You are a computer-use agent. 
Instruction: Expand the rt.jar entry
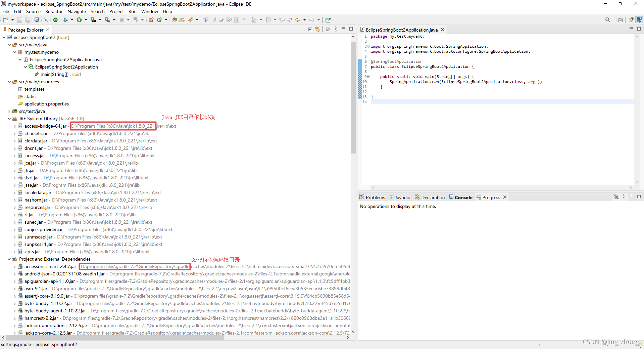tap(15, 215)
